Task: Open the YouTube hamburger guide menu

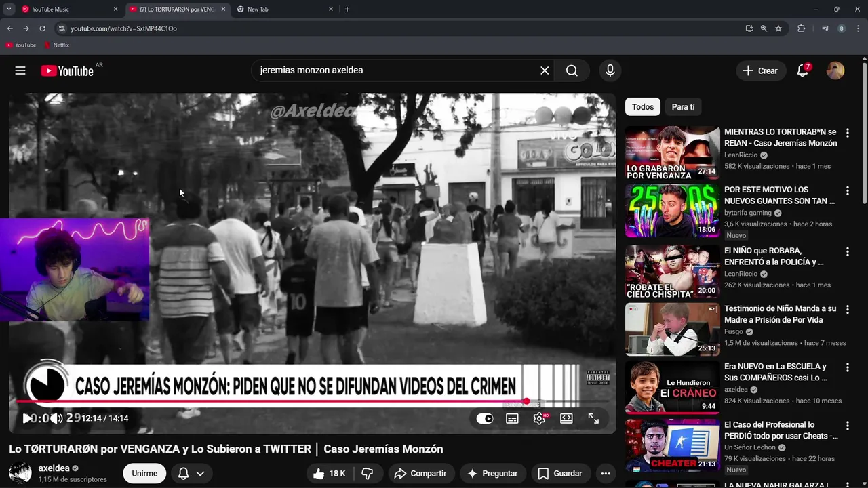Action: 20,70
